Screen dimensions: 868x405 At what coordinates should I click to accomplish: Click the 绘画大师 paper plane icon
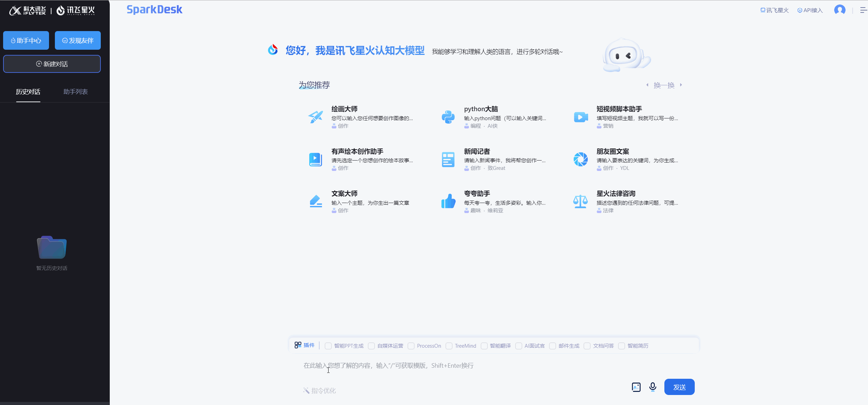pos(316,117)
